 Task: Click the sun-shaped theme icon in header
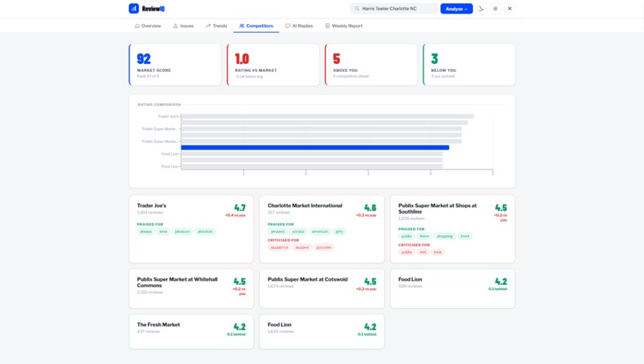pos(495,9)
